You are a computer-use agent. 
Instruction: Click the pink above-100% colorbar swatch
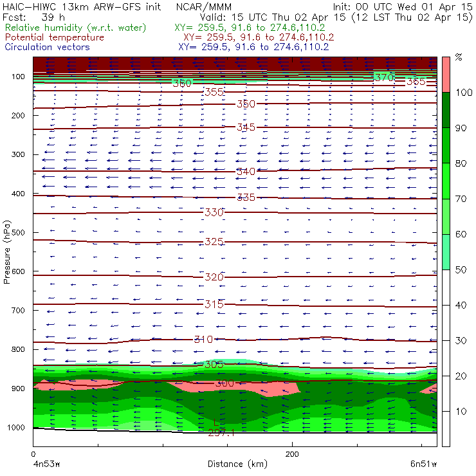pyautogui.click(x=446, y=75)
